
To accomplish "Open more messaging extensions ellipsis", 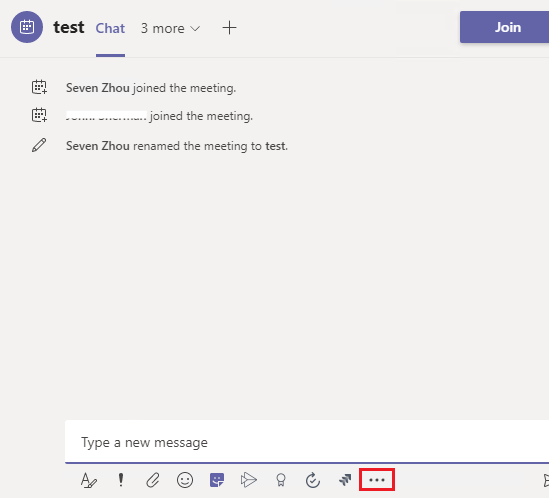I will pos(377,480).
